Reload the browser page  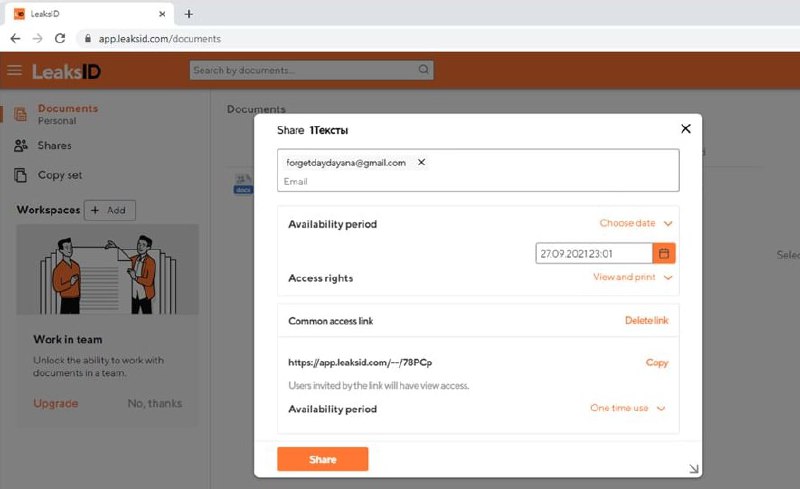[x=60, y=38]
